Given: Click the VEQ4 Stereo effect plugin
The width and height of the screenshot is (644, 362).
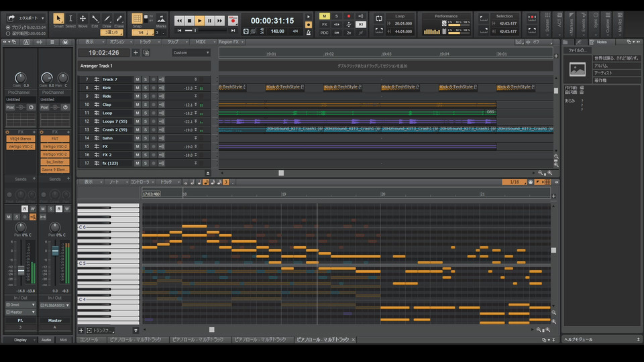Looking at the screenshot, I should (x=21, y=139).
